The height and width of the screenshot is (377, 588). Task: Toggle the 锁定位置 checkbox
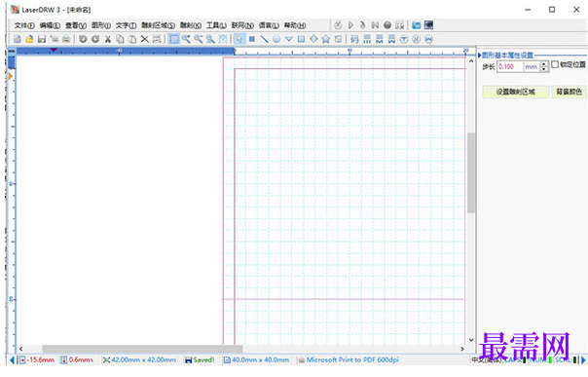[x=555, y=65]
